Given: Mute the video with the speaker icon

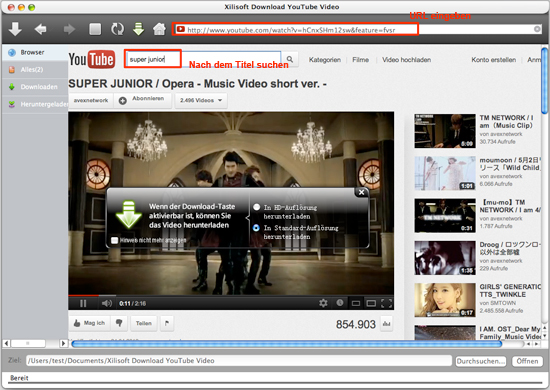Looking at the screenshot, I should (x=107, y=303).
